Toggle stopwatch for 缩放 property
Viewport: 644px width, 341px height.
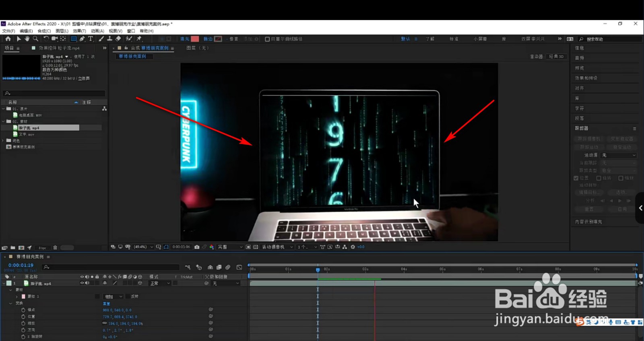click(x=23, y=323)
